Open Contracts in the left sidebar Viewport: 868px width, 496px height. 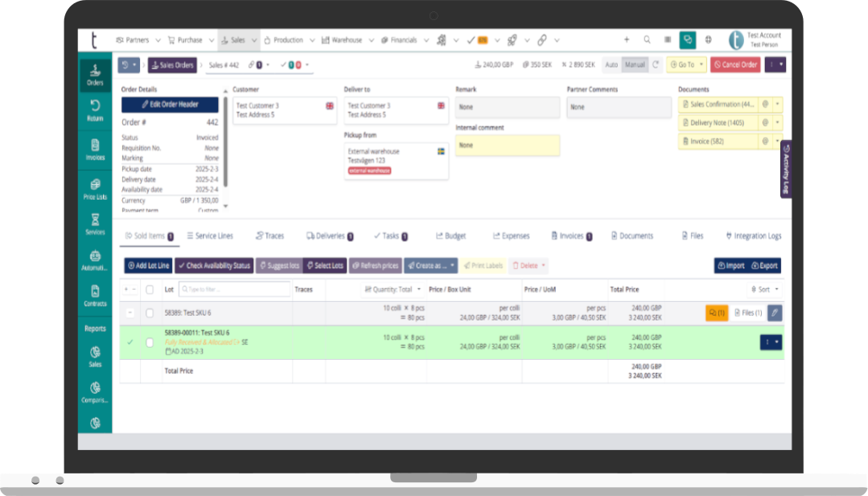coord(95,295)
